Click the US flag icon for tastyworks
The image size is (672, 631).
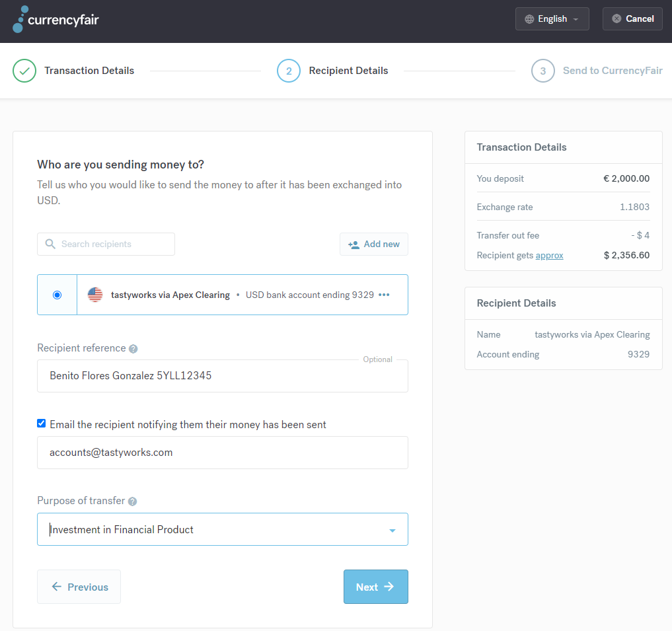(x=95, y=295)
